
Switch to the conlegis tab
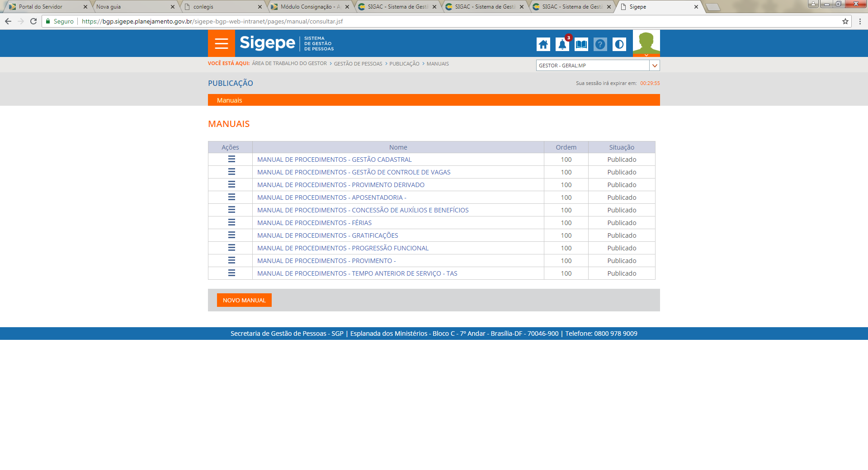tap(222, 7)
